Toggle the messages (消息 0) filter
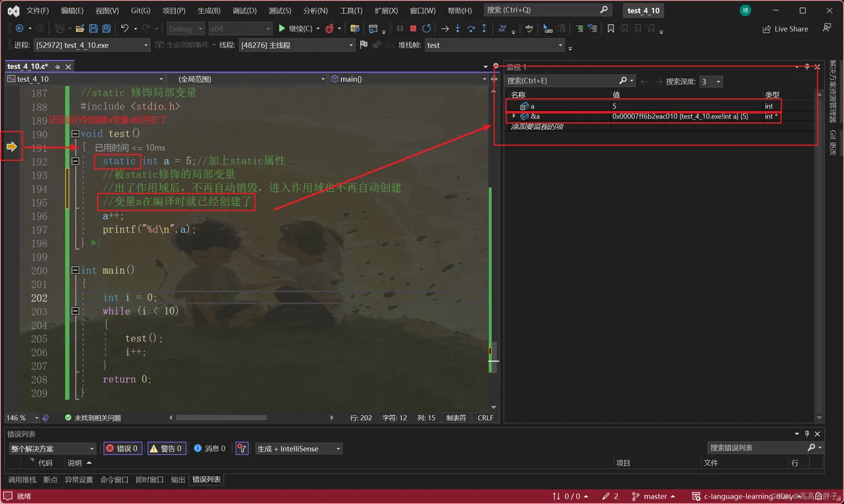844x504 pixels. 210,449
